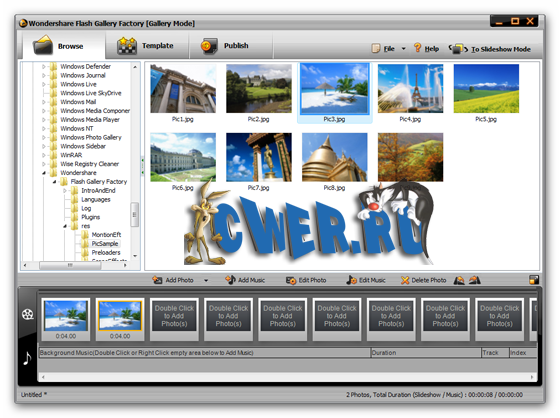Select the Windows Media Player folder
This screenshot has height=418, width=560.
pyautogui.click(x=90, y=120)
